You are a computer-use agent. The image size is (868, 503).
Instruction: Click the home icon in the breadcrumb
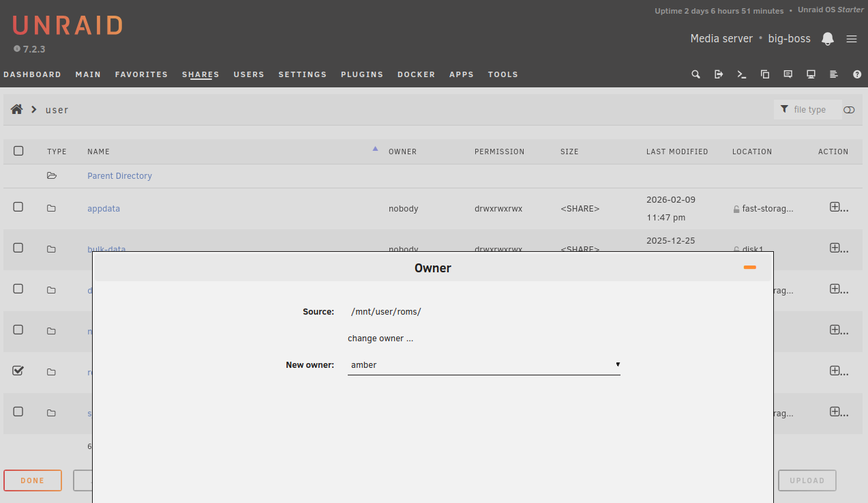pyautogui.click(x=17, y=109)
